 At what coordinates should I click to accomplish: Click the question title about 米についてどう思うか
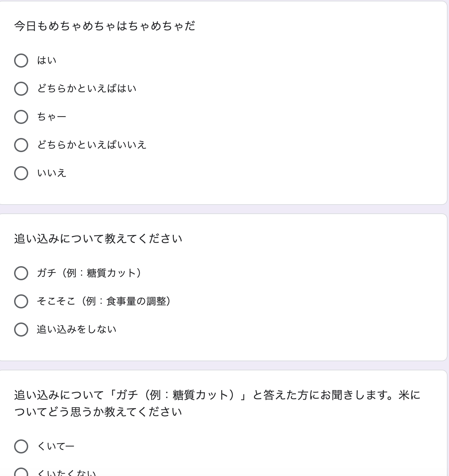(217, 403)
